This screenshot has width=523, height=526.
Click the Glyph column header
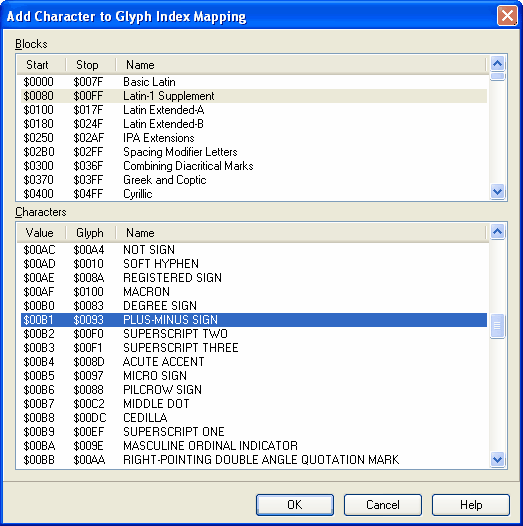(91, 232)
